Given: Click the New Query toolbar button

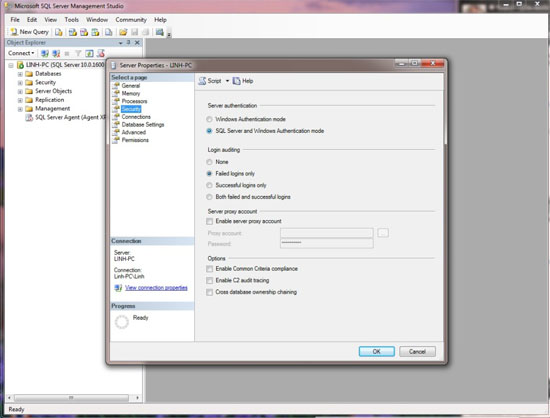Looking at the screenshot, I should pos(29,32).
